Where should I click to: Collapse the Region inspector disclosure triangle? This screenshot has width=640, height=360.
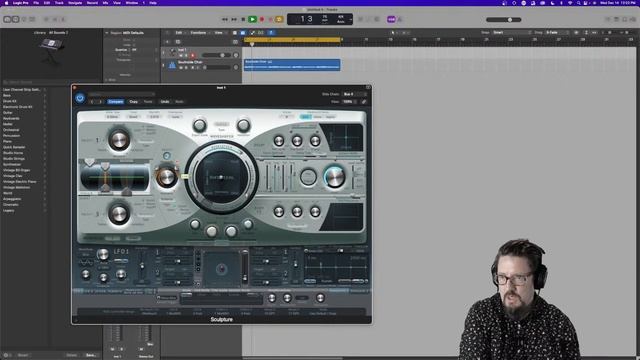pyautogui.click(x=107, y=33)
